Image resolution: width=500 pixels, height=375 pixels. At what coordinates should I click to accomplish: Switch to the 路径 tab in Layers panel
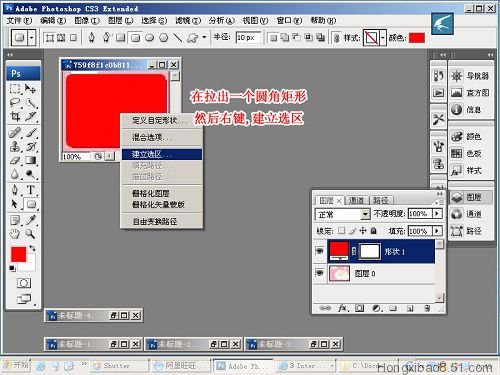(381, 200)
